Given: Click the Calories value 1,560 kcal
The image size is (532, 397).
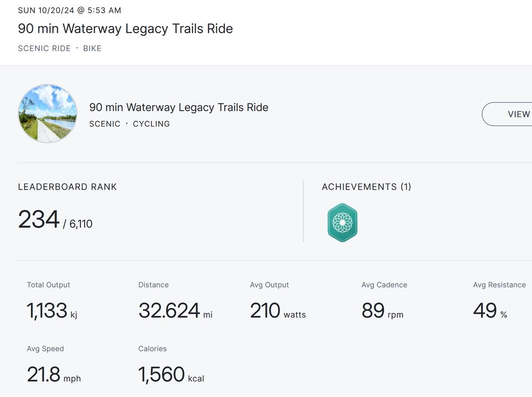Looking at the screenshot, I should point(171,375).
